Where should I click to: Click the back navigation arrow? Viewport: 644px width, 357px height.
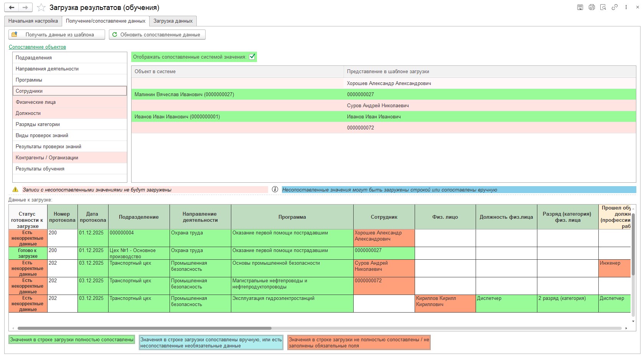pyautogui.click(x=12, y=7)
